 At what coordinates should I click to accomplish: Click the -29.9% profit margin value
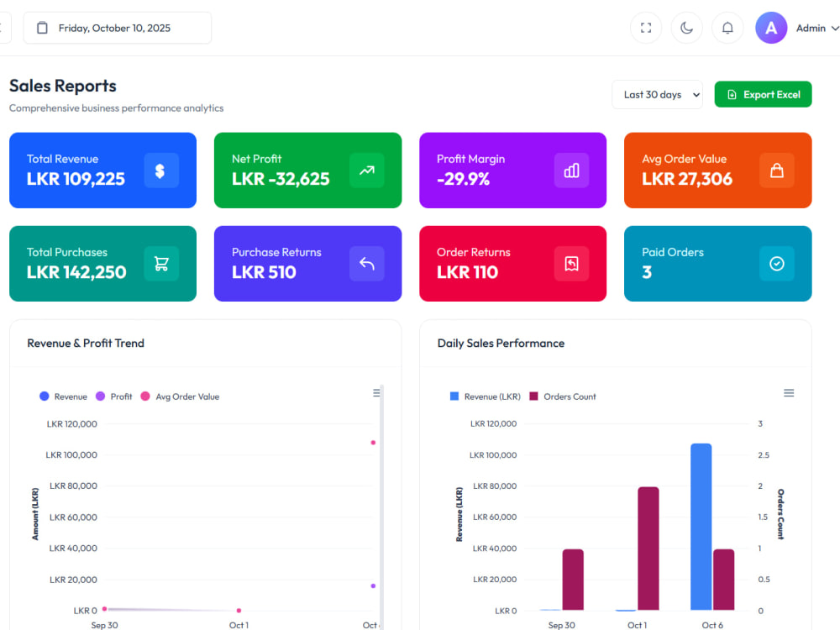[x=463, y=179]
